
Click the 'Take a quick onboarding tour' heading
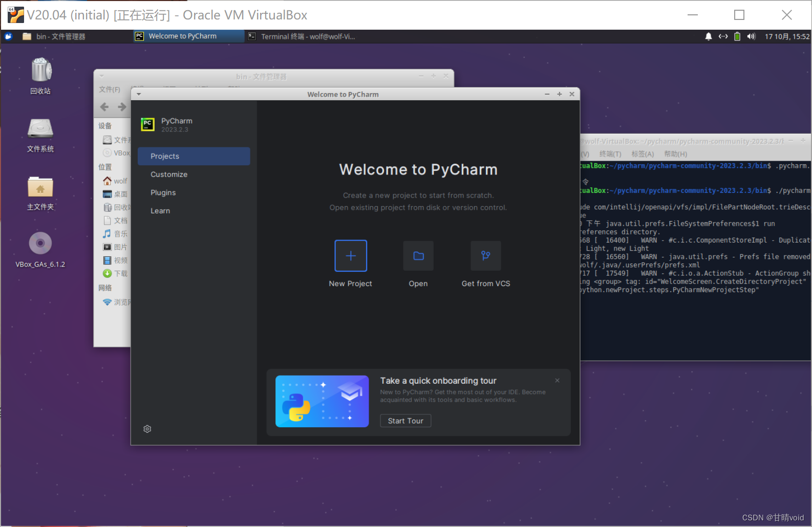(438, 381)
